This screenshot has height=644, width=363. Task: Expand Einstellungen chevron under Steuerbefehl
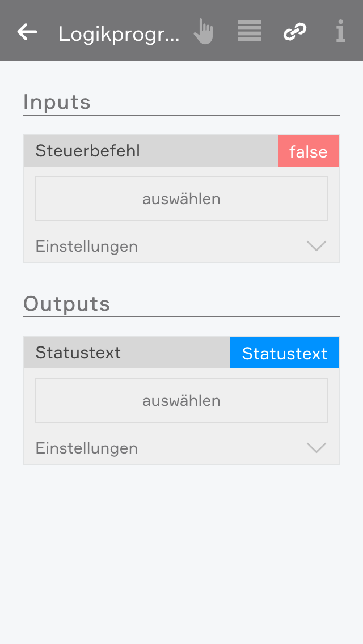[x=316, y=246]
